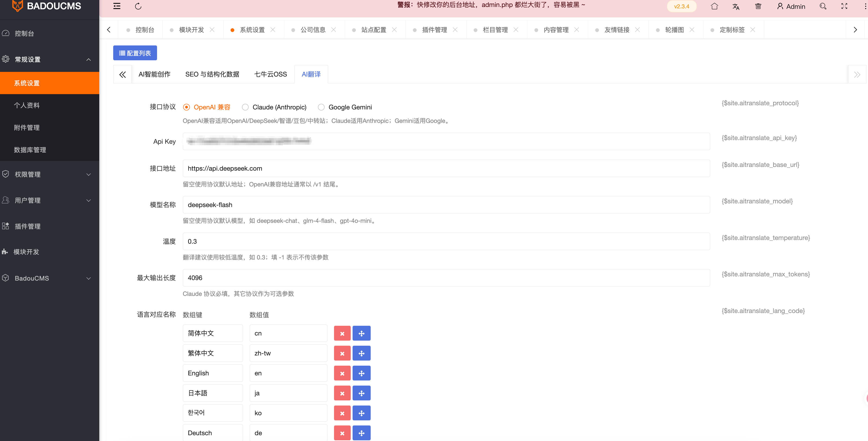Screen dimensions: 868x441
Task: Click move handle for Deutsch row
Action: click(x=361, y=433)
